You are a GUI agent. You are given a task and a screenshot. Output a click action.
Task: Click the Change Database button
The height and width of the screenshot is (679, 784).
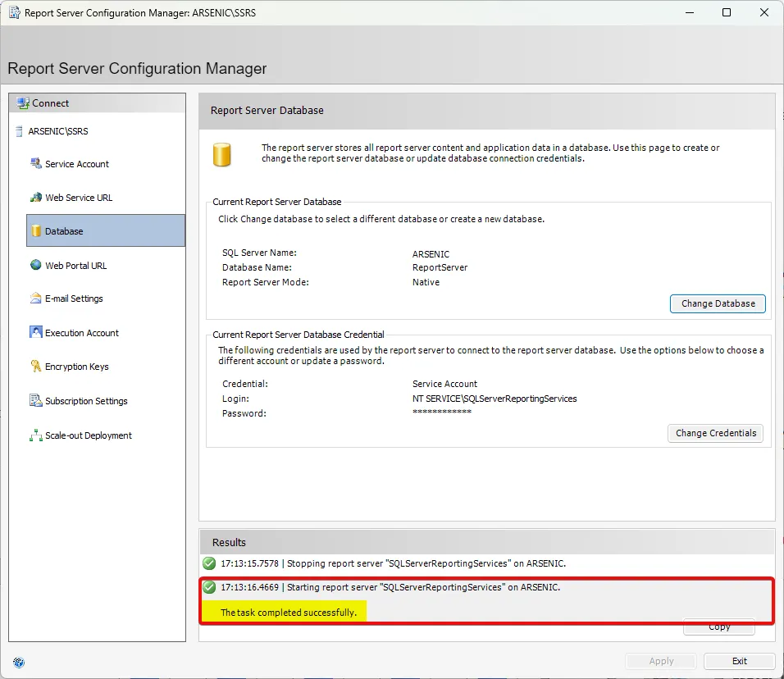click(x=718, y=303)
